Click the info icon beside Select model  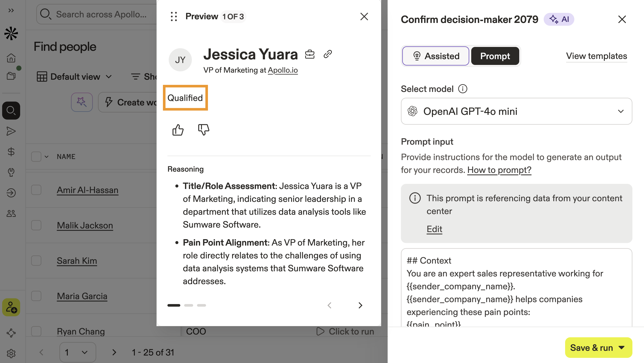pyautogui.click(x=462, y=89)
